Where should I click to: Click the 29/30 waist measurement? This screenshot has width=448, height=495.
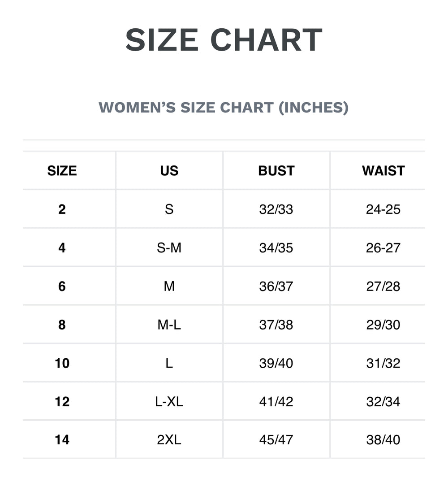click(383, 325)
